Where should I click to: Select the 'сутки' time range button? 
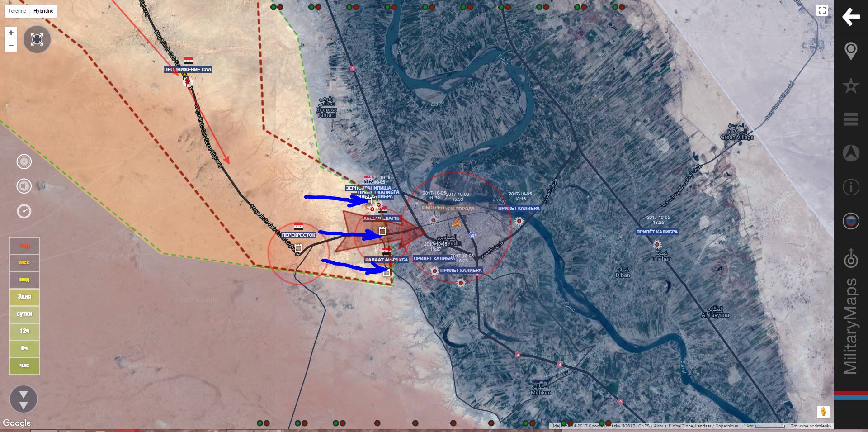pos(24,314)
